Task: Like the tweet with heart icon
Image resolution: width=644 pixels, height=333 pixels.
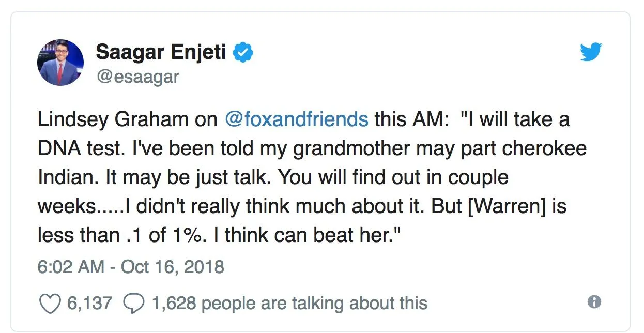Action: coord(50,304)
